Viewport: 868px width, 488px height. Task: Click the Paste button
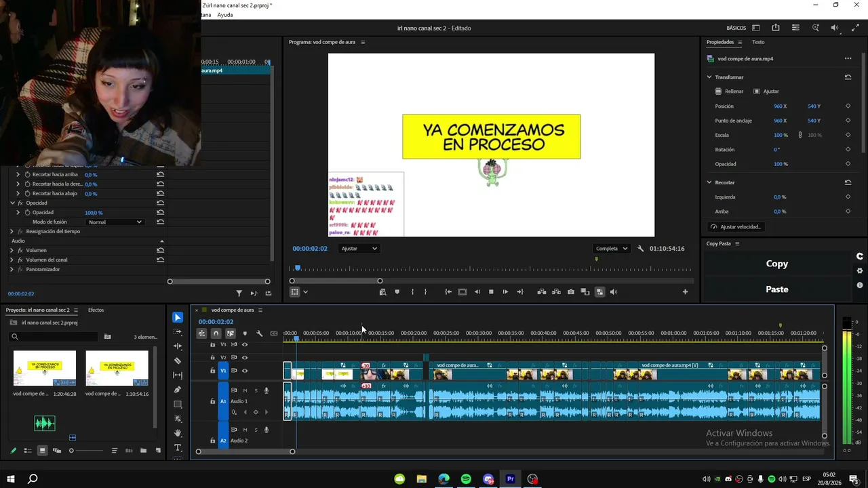point(777,289)
